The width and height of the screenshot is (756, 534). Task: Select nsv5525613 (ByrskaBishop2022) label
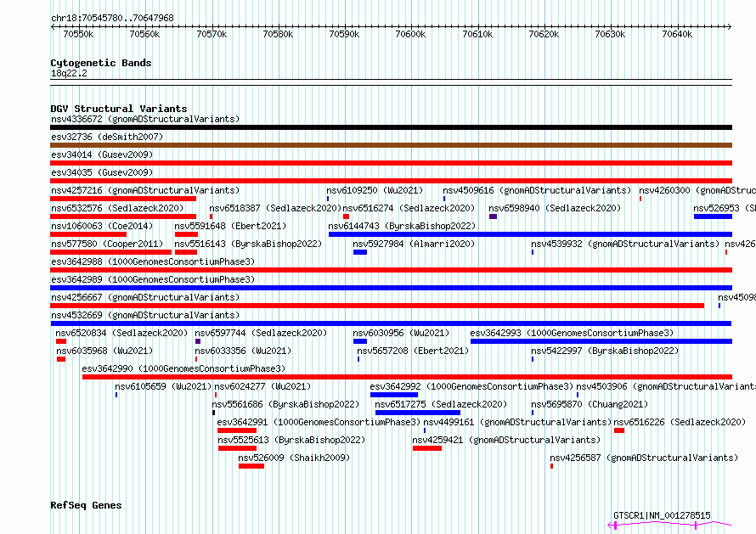[291, 440]
